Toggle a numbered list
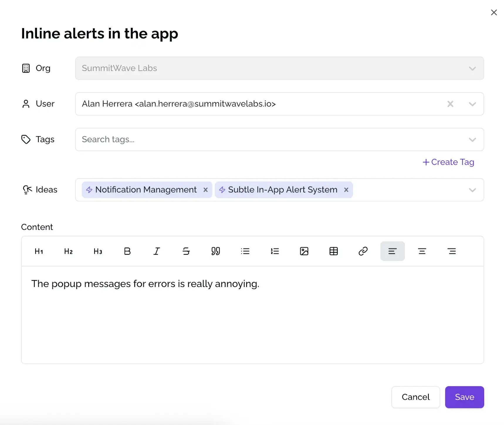The image size is (504, 425). click(275, 251)
